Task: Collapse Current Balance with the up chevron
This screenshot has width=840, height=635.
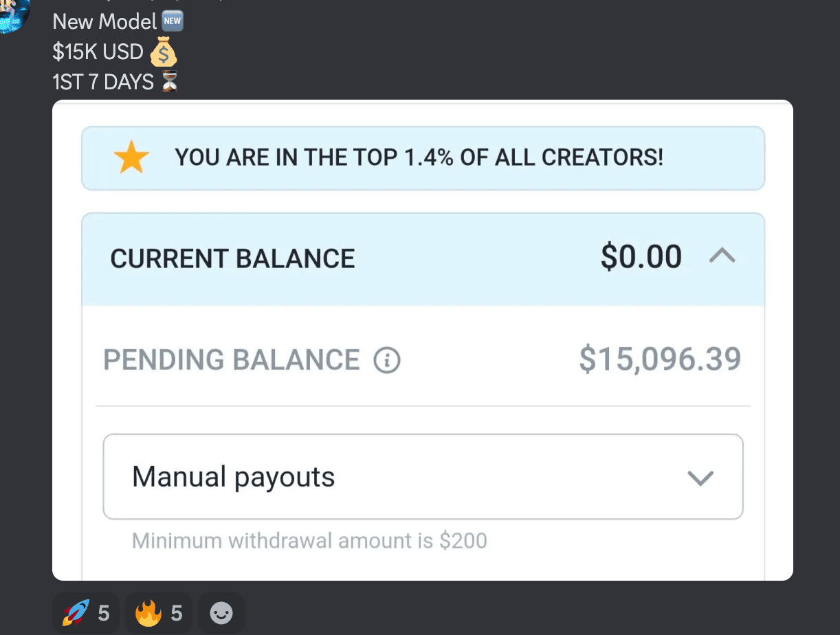Action: click(722, 257)
